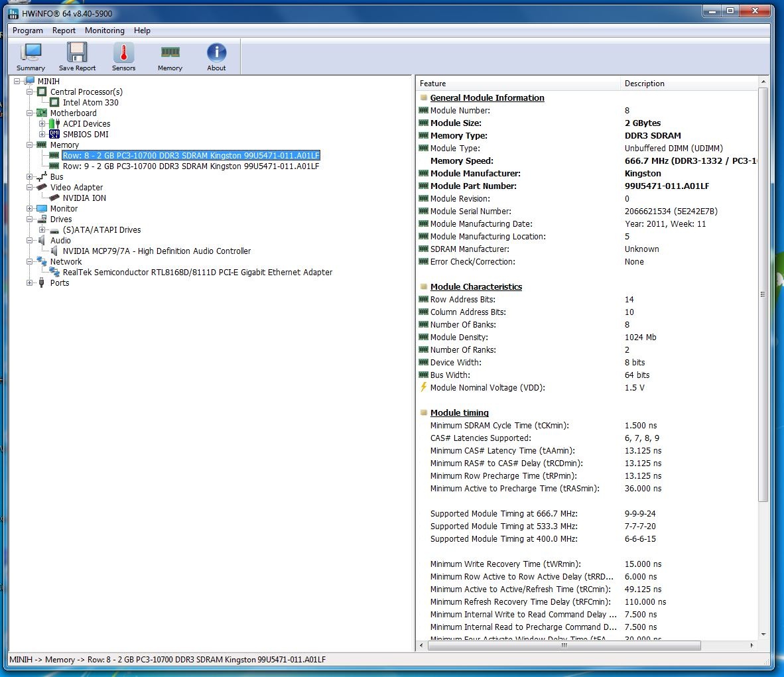Image resolution: width=784 pixels, height=677 pixels.
Task: Click the vertical scrollbar down arrow
Action: (763, 634)
